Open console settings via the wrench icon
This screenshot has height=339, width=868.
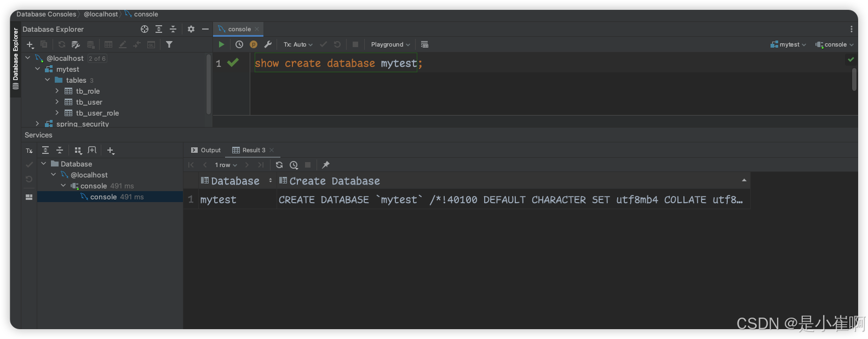[268, 44]
